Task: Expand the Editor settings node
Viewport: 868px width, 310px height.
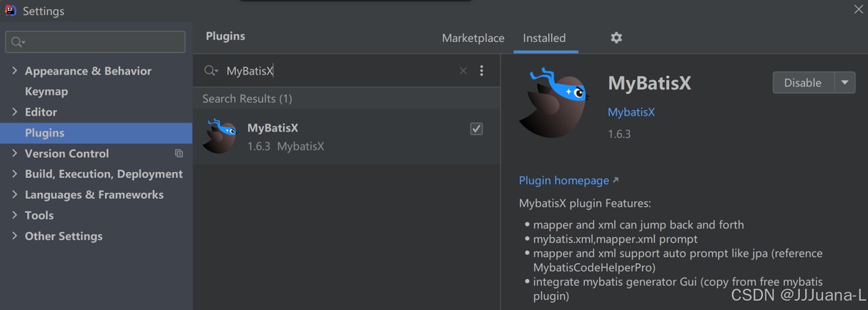Action: (x=14, y=112)
